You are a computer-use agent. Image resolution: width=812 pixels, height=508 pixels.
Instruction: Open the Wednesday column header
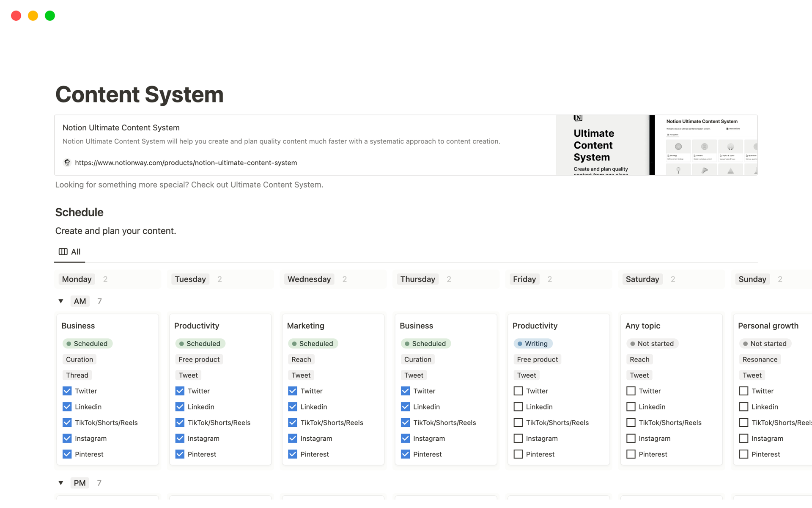pos(309,279)
